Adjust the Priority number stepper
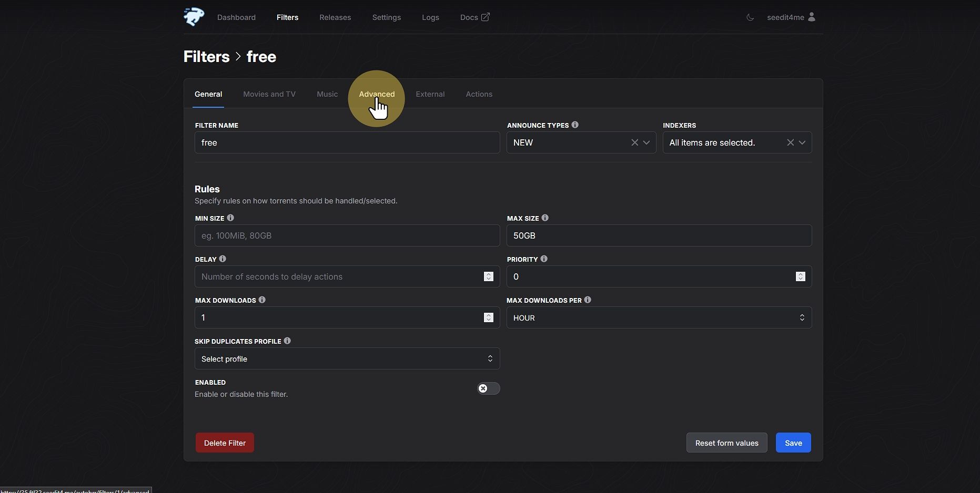Screen dimensions: 980x493 point(801,276)
